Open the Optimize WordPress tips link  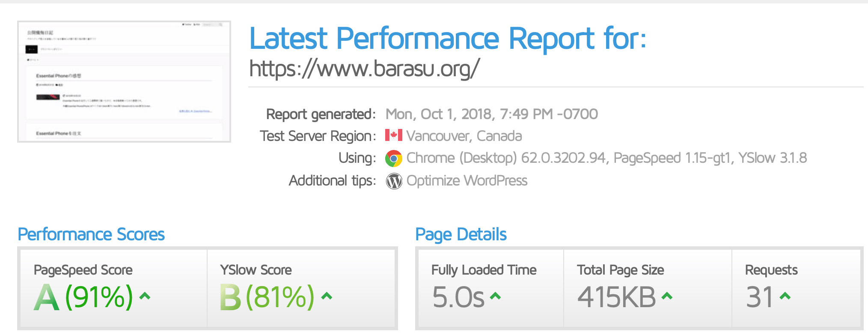(x=467, y=181)
